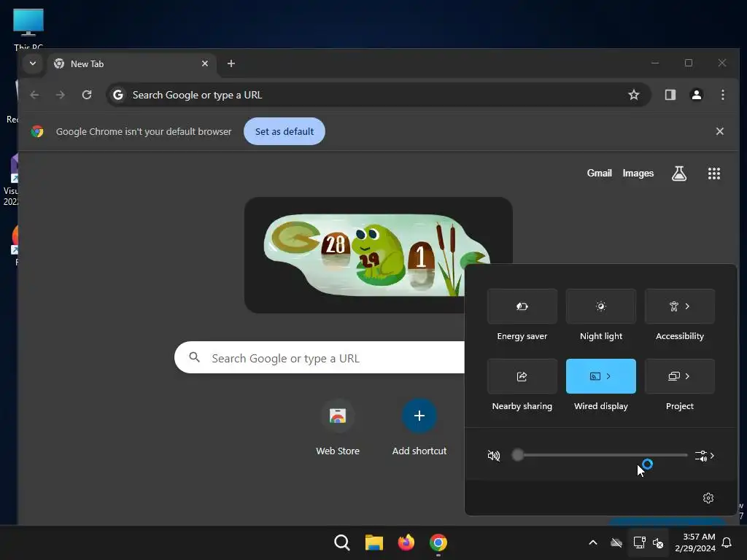Focus the page's Search Google box
Screen dimensions: 747x560
(320, 357)
